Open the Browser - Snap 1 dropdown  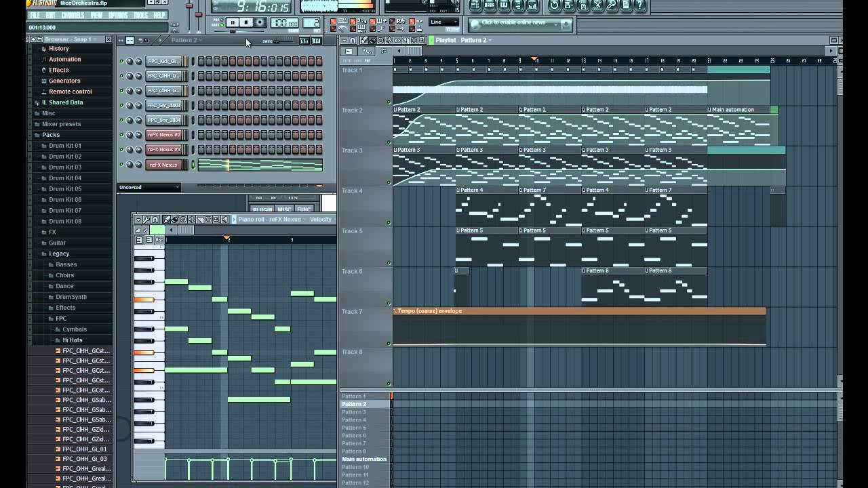click(x=71, y=39)
